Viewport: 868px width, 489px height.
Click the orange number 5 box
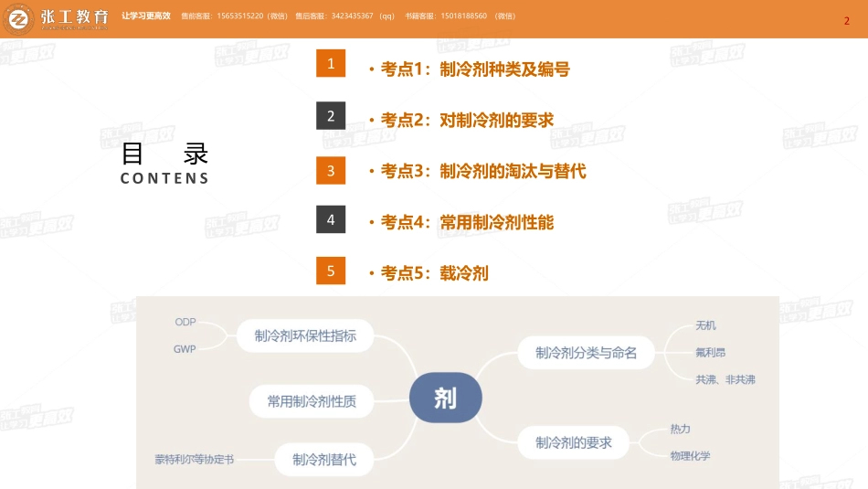click(331, 271)
